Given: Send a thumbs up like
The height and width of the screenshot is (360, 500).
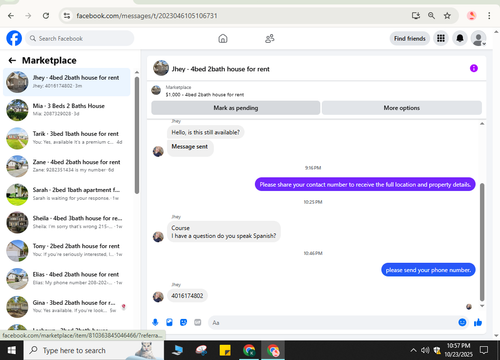Looking at the screenshot, I should pos(478,322).
